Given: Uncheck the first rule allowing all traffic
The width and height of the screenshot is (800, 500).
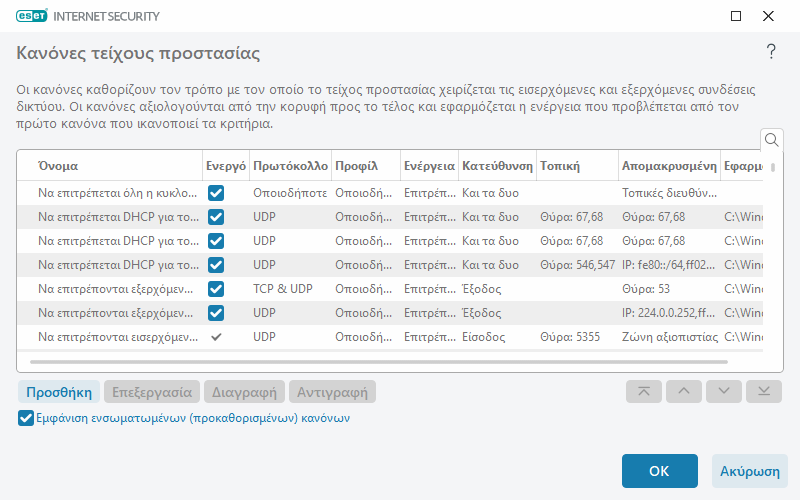Looking at the screenshot, I should (x=216, y=193).
